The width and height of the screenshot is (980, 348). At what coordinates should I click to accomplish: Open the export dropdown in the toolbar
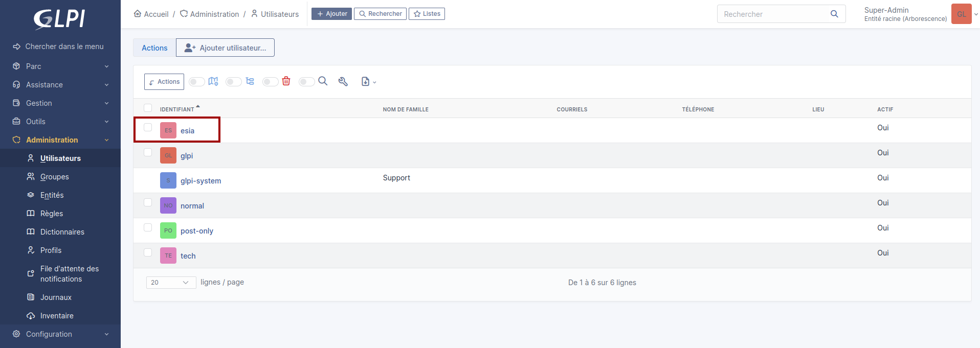point(369,82)
